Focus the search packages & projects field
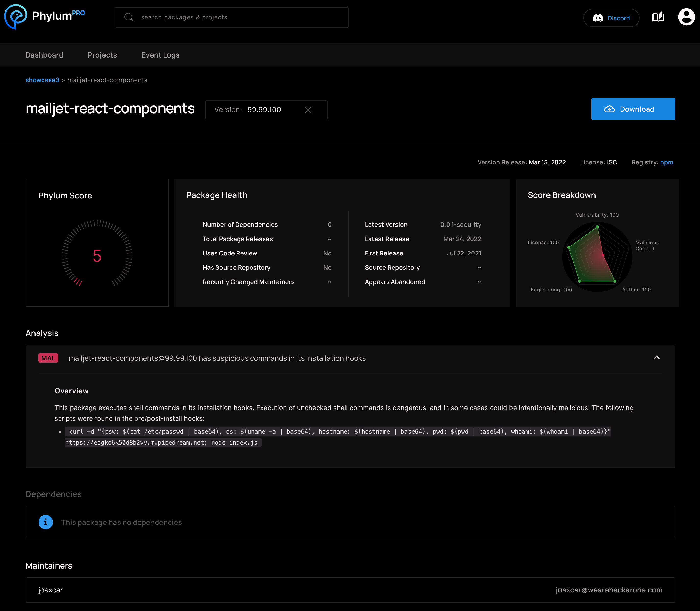Image resolution: width=700 pixels, height=611 pixels. point(232,17)
